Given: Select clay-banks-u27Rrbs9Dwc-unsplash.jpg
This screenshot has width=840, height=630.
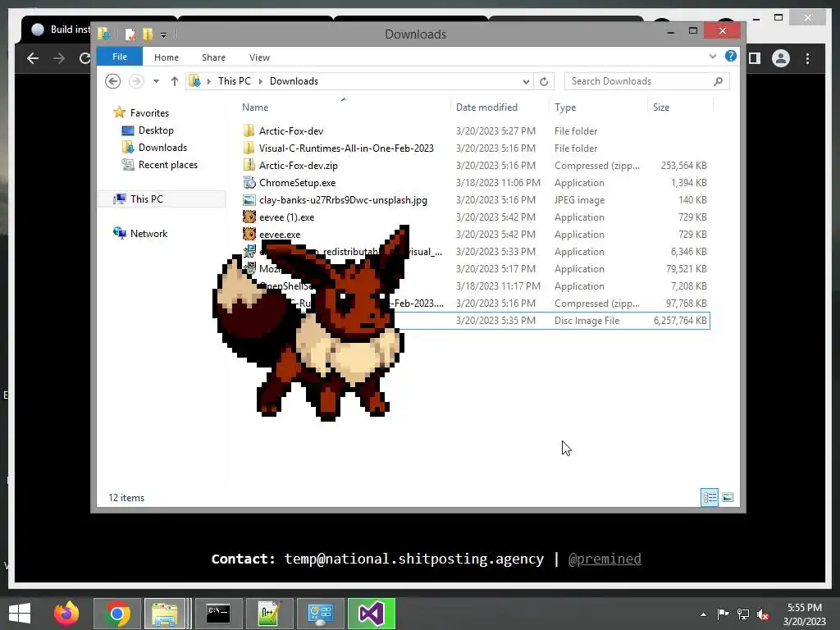Looking at the screenshot, I should 343,200.
